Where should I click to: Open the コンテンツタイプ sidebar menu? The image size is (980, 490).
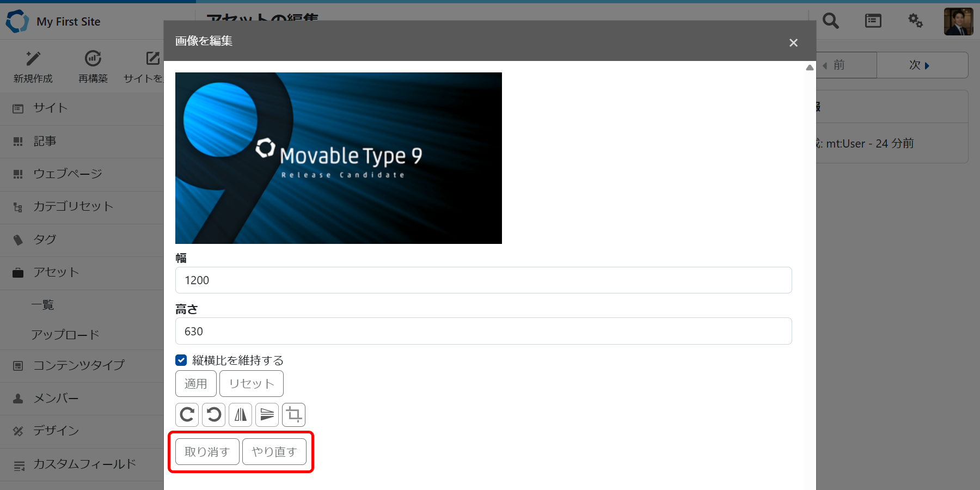(x=79, y=365)
